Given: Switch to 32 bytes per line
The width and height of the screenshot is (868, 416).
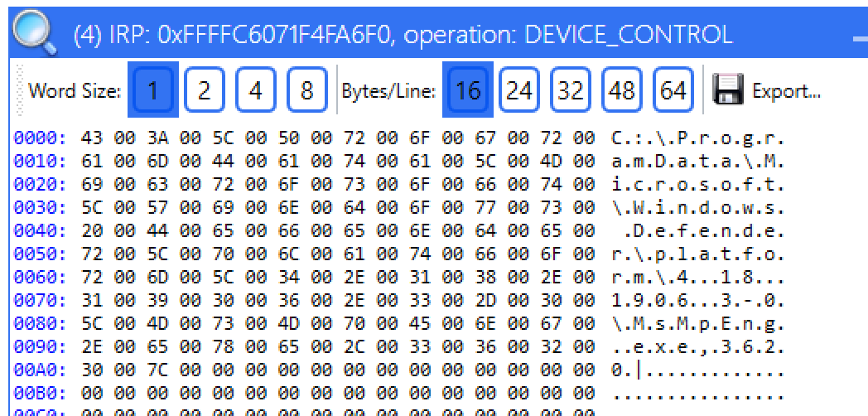Looking at the screenshot, I should [x=570, y=91].
